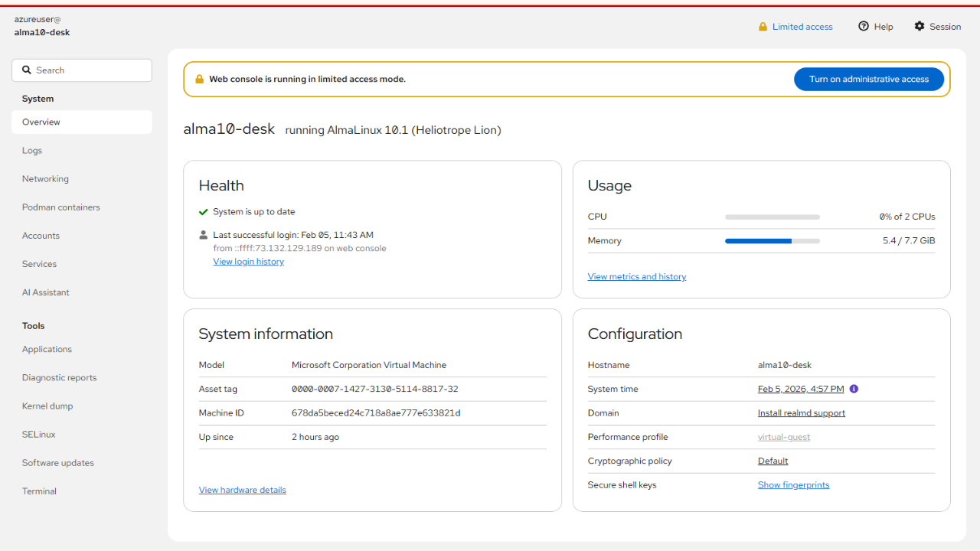Click the 2 hours ago uptime value

(315, 437)
